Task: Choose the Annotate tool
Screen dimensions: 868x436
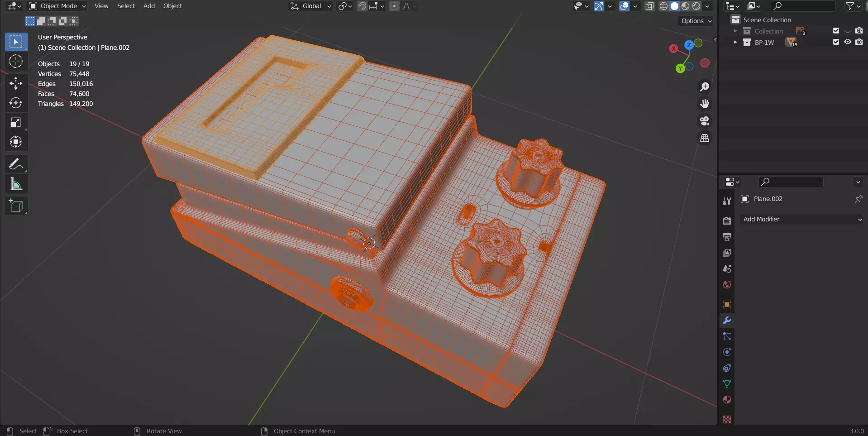Action: pyautogui.click(x=16, y=164)
